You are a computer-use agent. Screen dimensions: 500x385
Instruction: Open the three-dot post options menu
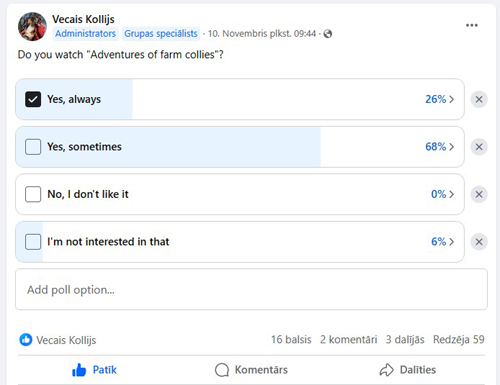tap(471, 25)
